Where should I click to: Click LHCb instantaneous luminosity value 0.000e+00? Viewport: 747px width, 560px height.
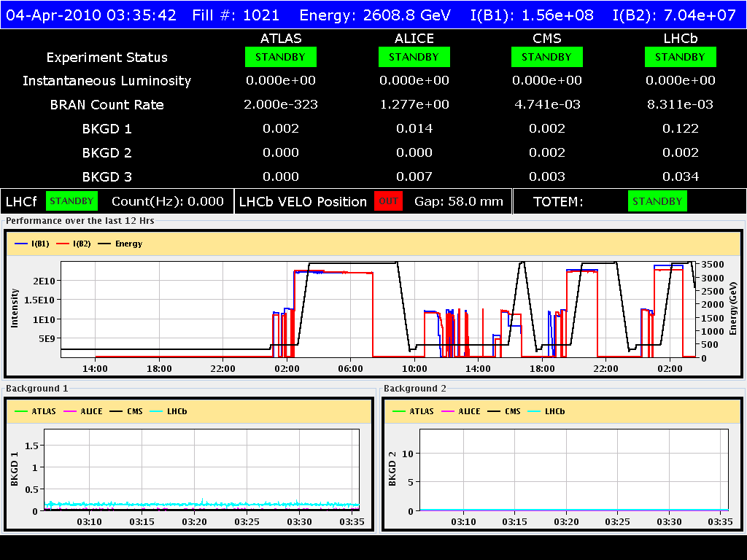click(681, 80)
